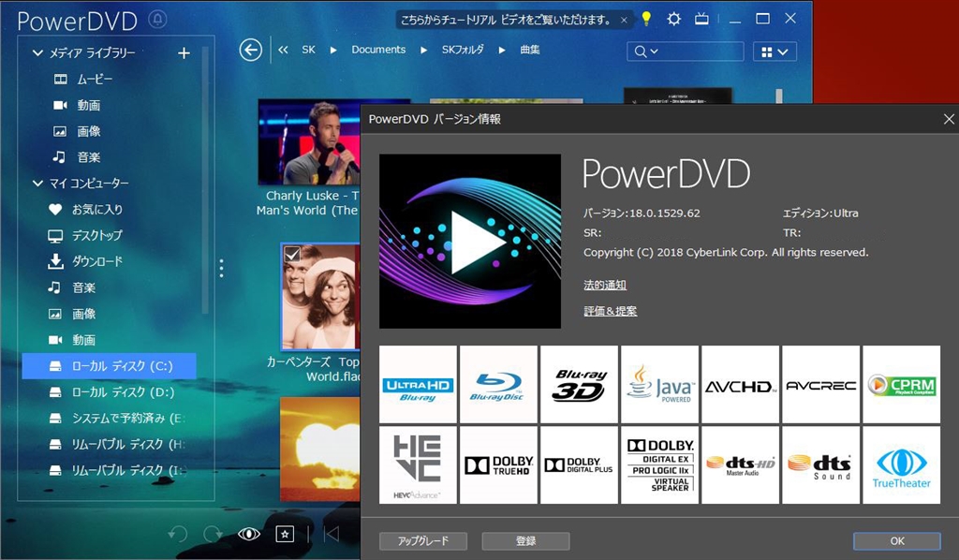
Task: Click the 登録 button
Action: (x=526, y=541)
